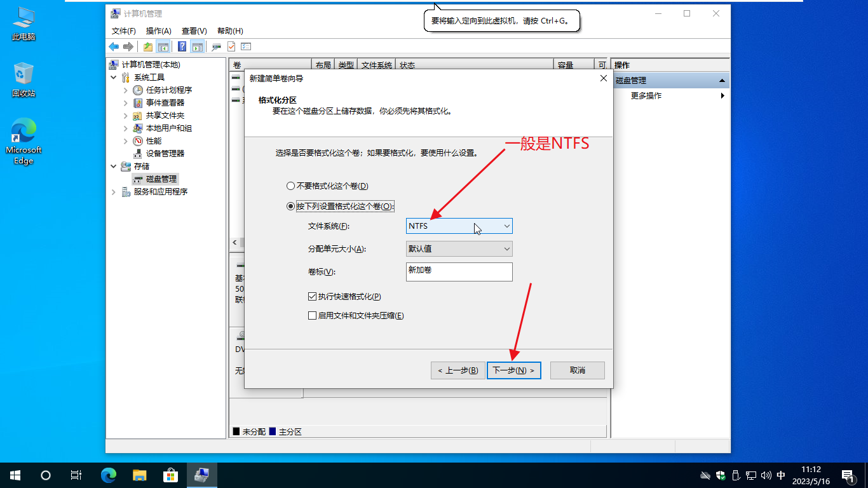Select 不要格式化这个卷 radio button
The image size is (868, 488).
pos(290,186)
